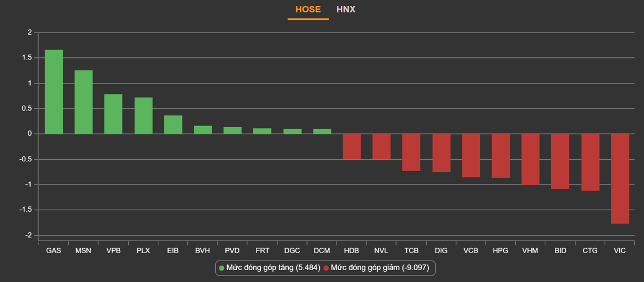Select the BID red bar

(560, 161)
